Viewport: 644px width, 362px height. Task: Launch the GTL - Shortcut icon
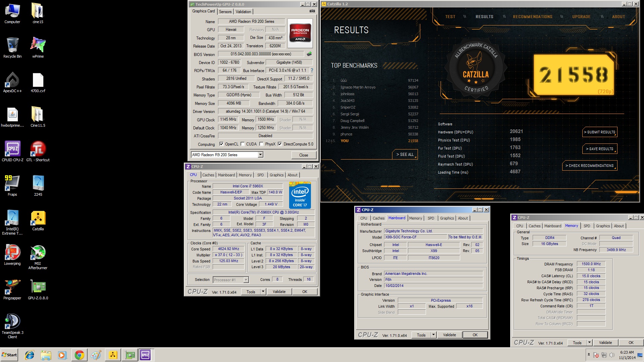38,152
